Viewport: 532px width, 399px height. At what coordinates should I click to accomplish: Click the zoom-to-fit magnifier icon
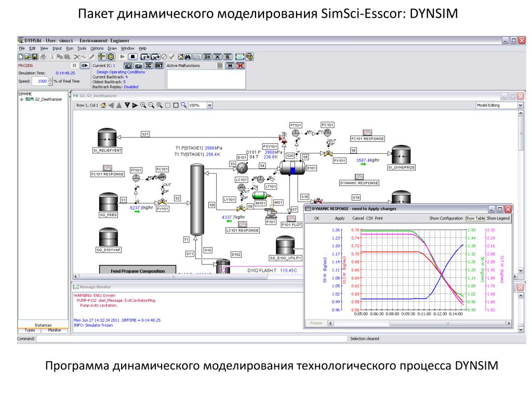pos(159,105)
